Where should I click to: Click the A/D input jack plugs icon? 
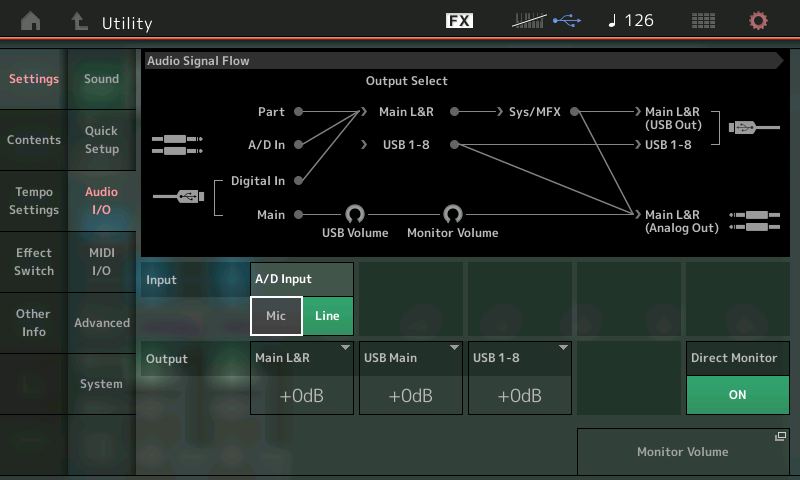[177, 145]
